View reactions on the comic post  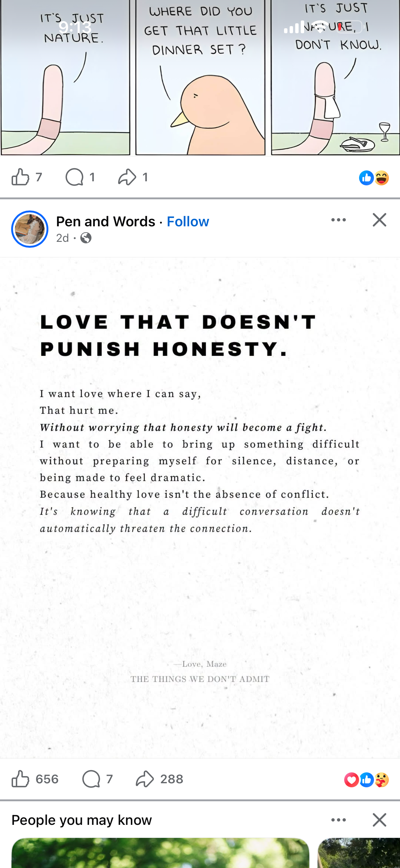pyautogui.click(x=374, y=178)
